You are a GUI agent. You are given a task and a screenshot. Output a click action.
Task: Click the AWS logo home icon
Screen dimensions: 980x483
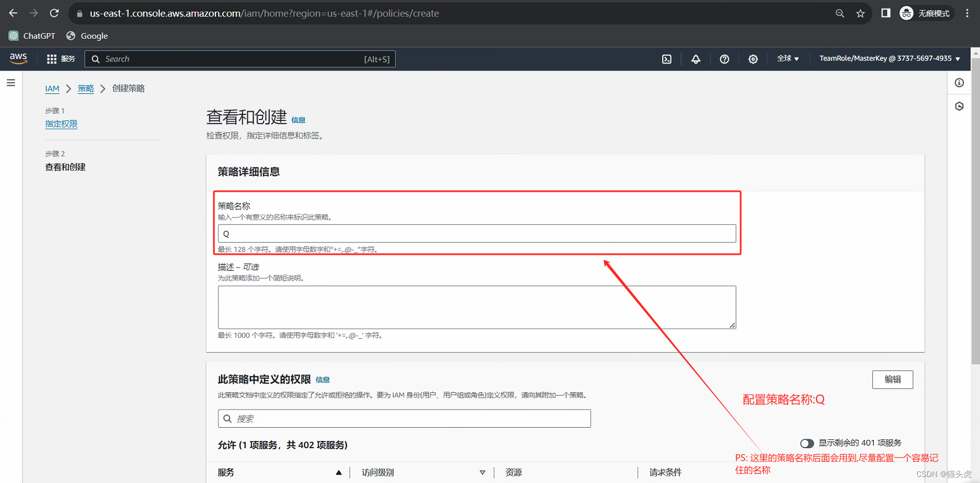18,59
